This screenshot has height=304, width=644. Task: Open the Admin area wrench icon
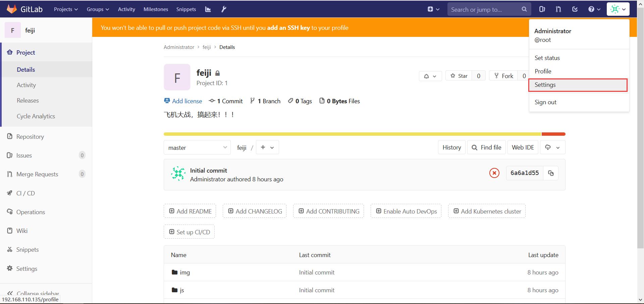224,9
